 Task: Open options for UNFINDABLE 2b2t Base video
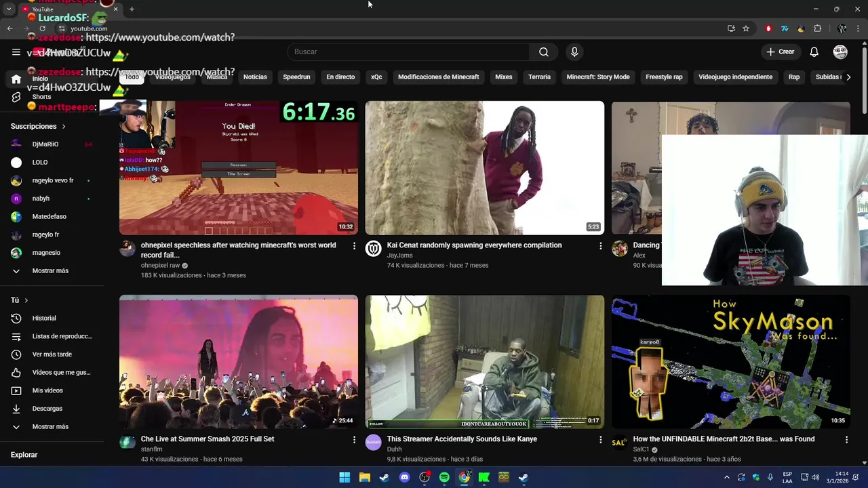tap(846, 439)
